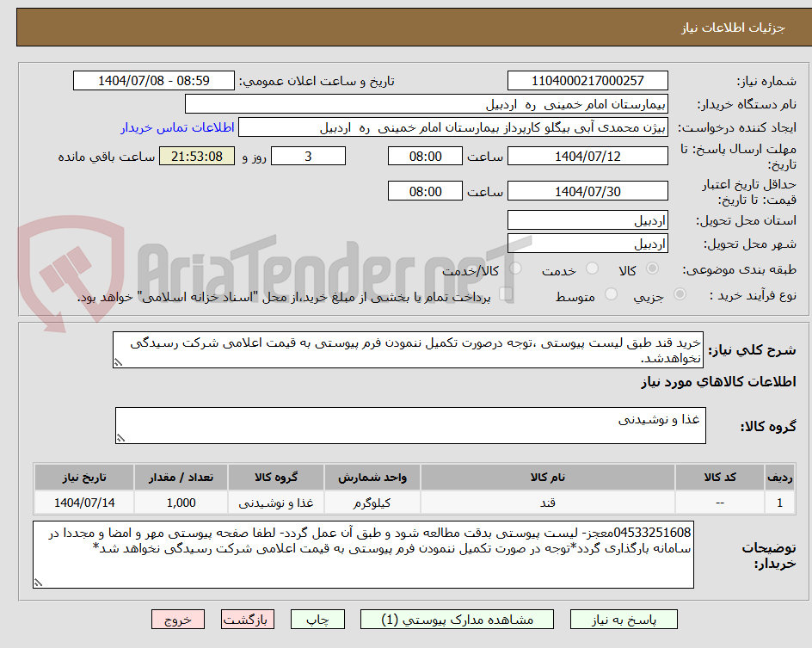The width and height of the screenshot is (812, 648).
Task: Click the چاپ print button
Action: pyautogui.click(x=317, y=619)
